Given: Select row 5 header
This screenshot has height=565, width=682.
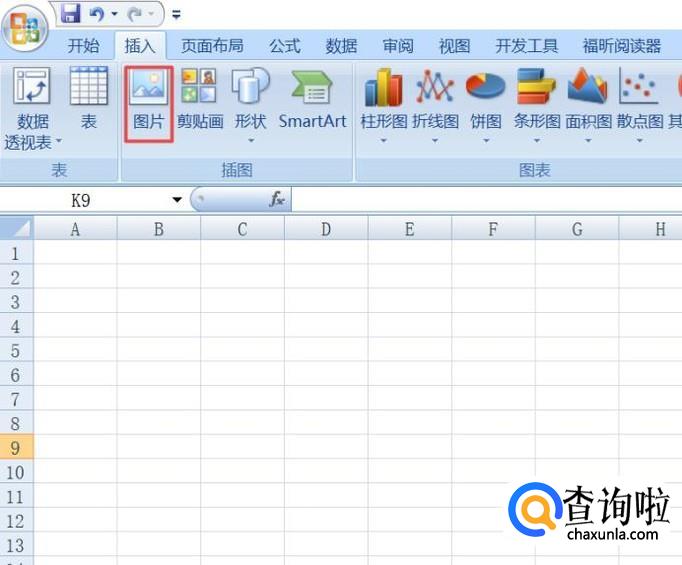Looking at the screenshot, I should pos(15,350).
